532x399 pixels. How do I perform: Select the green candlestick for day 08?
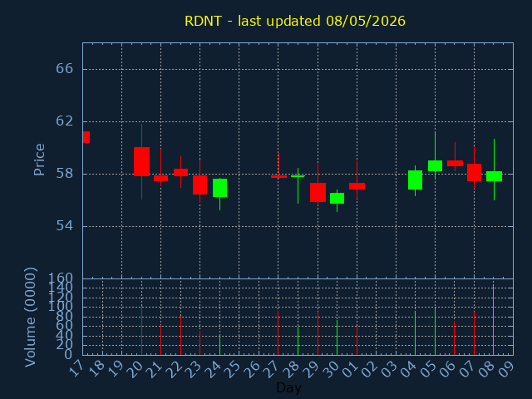point(494,176)
